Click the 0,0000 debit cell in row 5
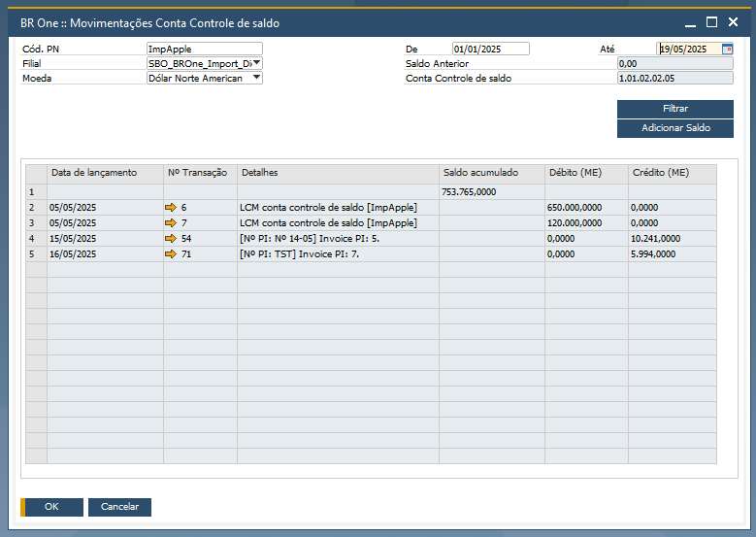The height and width of the screenshot is (537, 756). 586,253
